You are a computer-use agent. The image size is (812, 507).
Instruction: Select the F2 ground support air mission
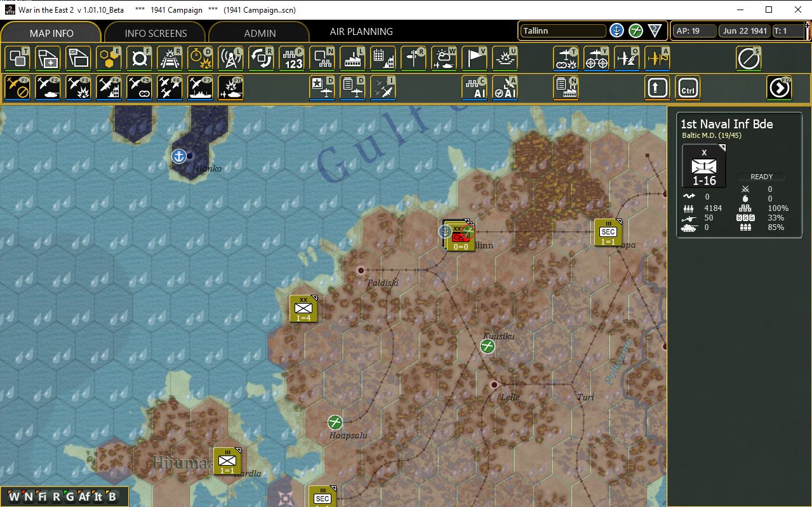(x=48, y=88)
